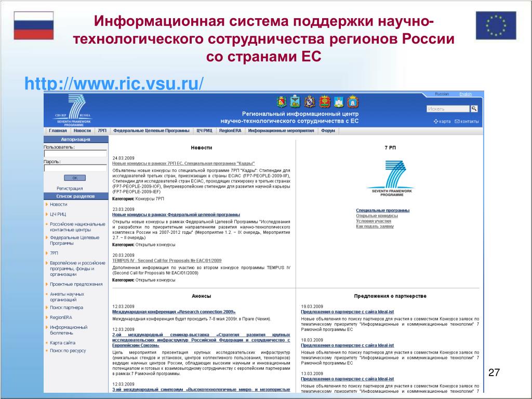This screenshot has height=399, width=532.
Task: Open Поиск по ресурсу sidebar item
Action: click(68, 351)
